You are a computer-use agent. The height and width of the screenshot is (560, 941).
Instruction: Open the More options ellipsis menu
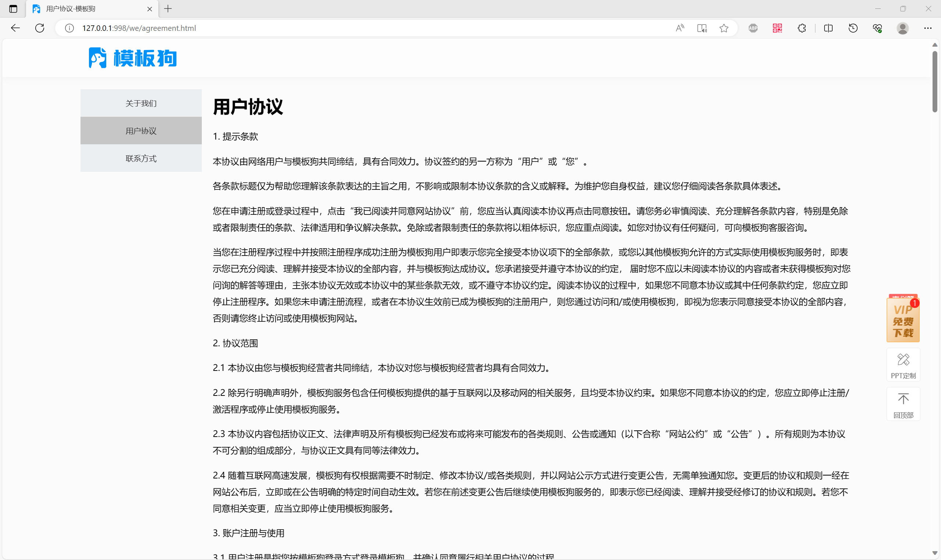click(x=928, y=28)
